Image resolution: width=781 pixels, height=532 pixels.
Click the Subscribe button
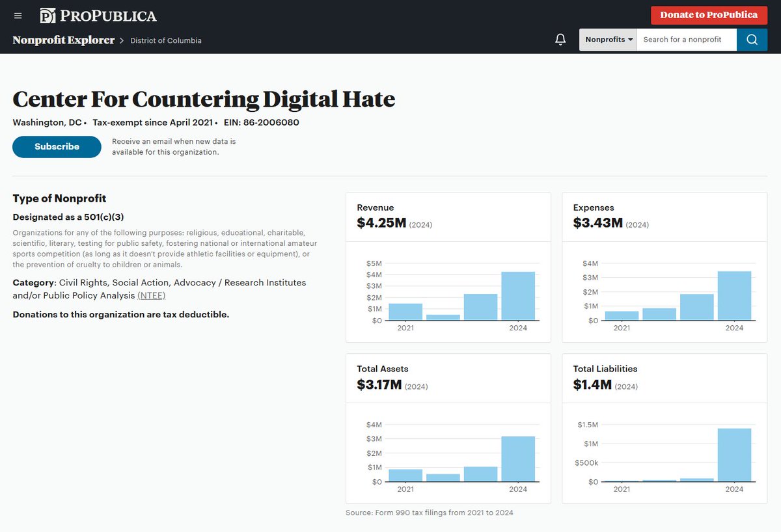pos(57,147)
